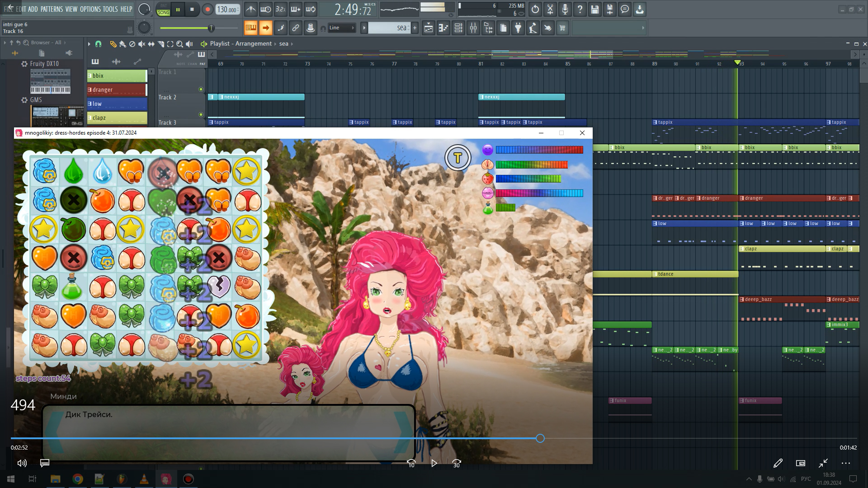
Task: Open the VIEW menu
Action: pyautogui.click(x=71, y=9)
